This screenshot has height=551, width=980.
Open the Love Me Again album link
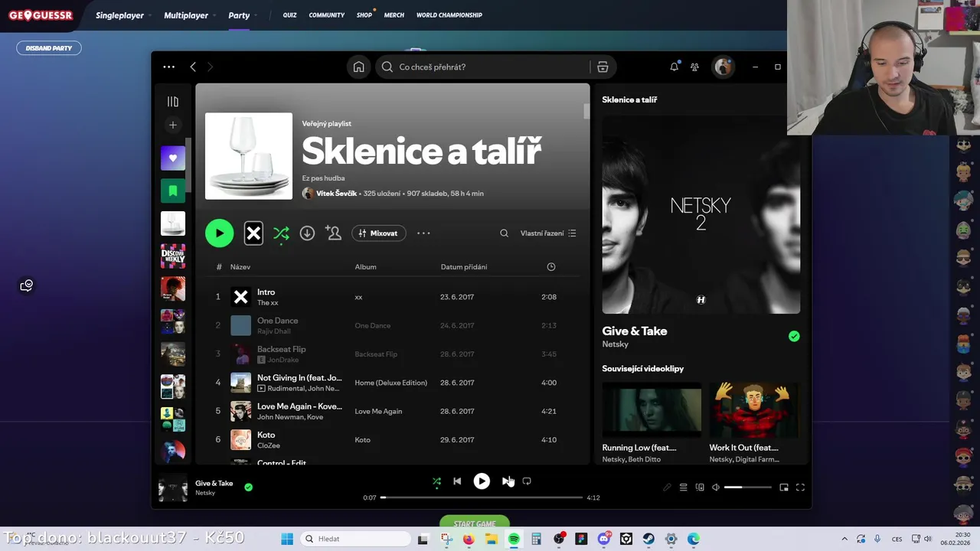click(x=378, y=412)
